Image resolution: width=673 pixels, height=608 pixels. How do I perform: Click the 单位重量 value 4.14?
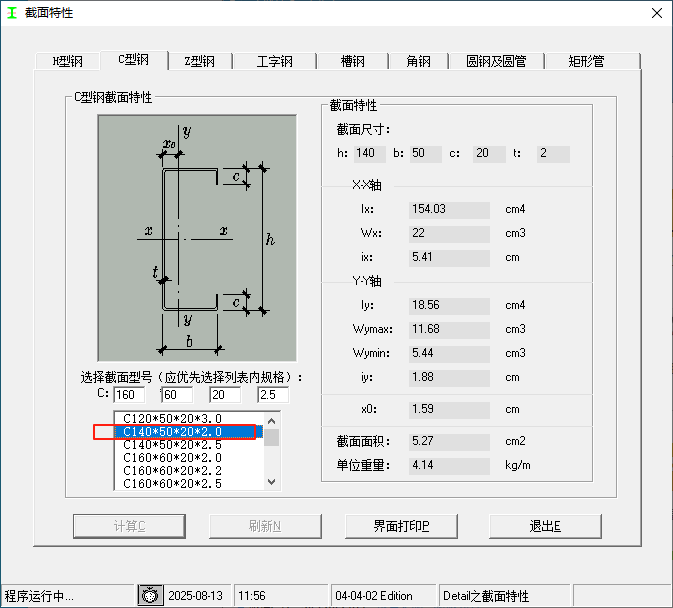coord(449,466)
